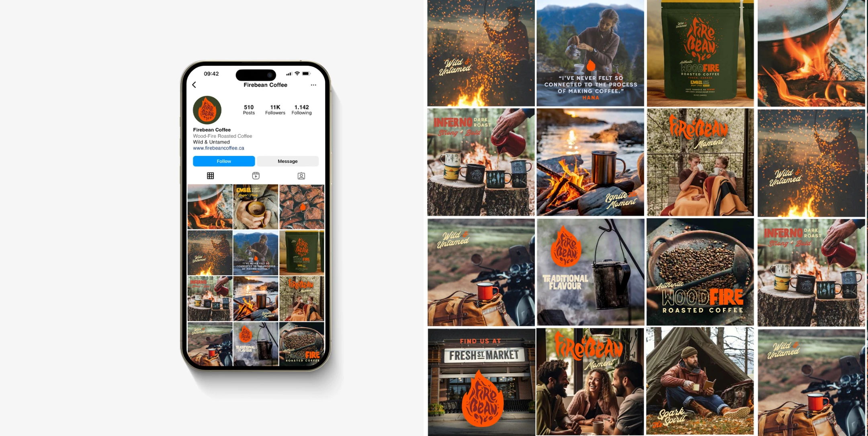868x436 pixels.
Task: Tap the back arrow icon
Action: coord(194,84)
